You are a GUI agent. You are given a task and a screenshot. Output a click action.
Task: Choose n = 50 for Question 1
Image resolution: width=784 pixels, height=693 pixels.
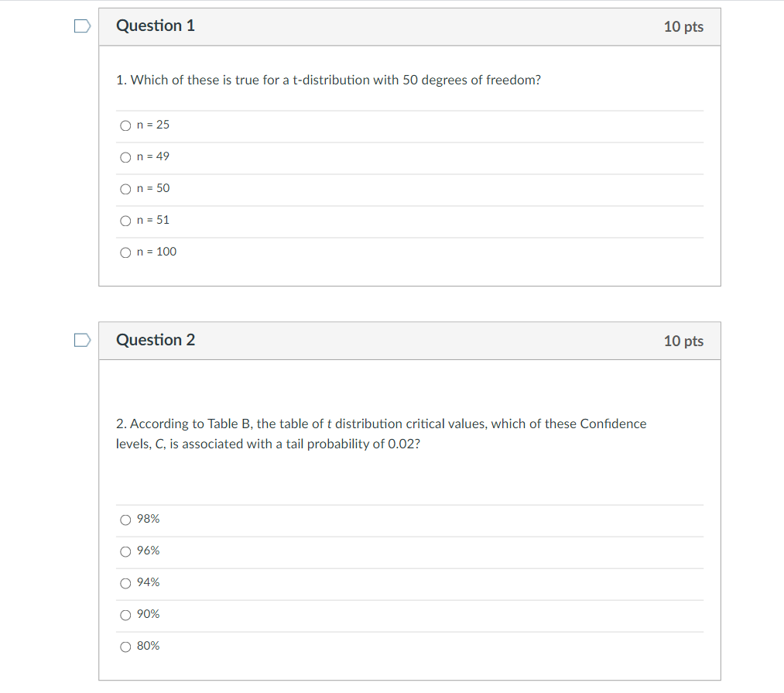point(125,188)
